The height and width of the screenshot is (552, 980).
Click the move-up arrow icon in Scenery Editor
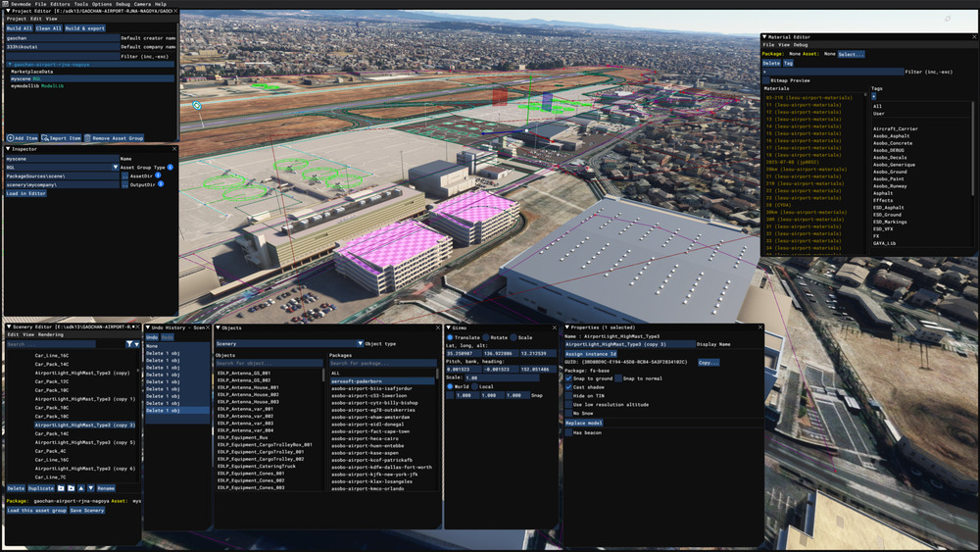point(81,487)
